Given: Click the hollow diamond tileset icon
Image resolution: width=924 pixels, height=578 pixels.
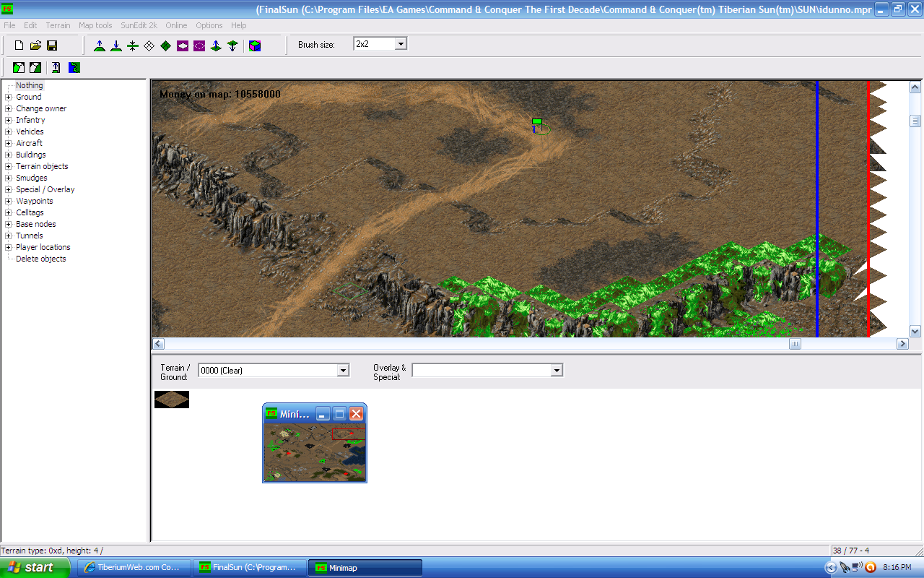Looking at the screenshot, I should (149, 46).
